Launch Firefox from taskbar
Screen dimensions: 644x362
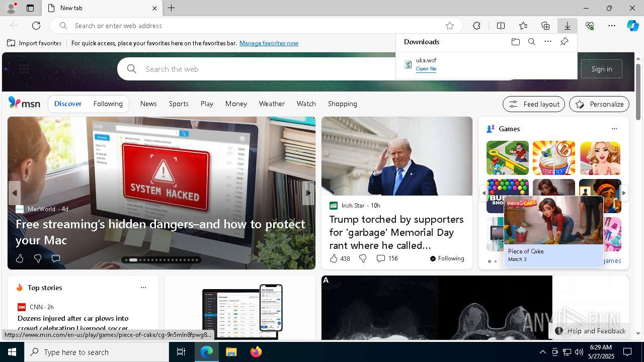(256, 352)
